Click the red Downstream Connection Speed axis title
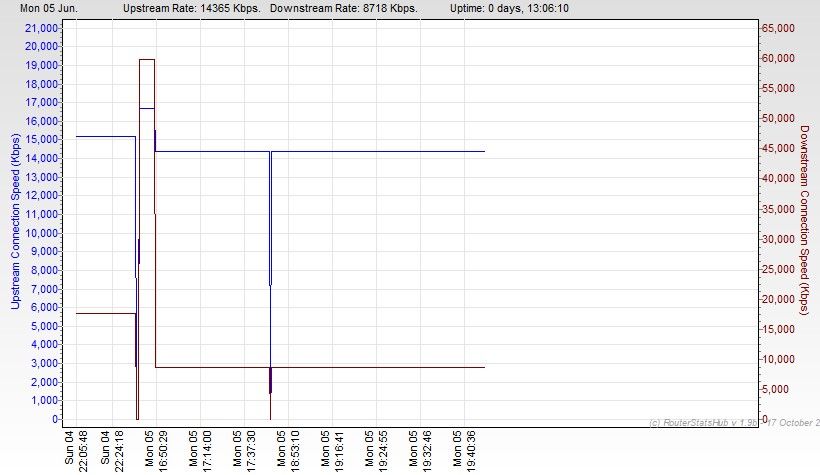Viewport: 820px width, 475px height. (x=803, y=220)
